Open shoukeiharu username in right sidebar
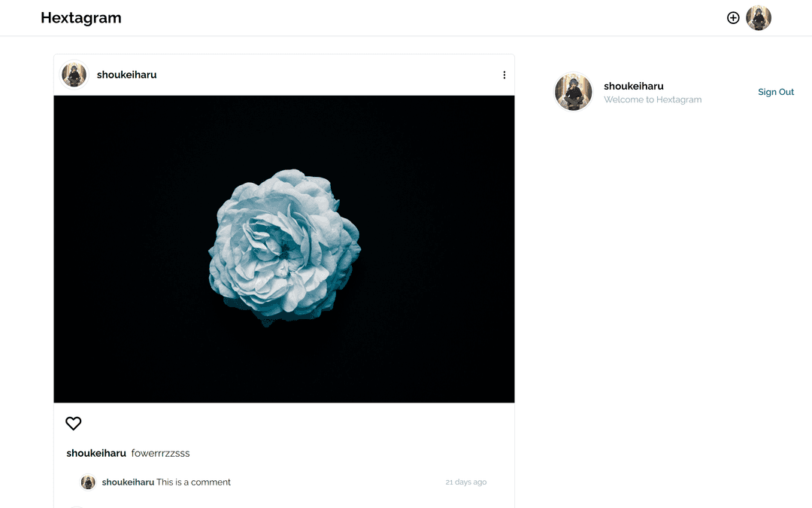 [633, 86]
